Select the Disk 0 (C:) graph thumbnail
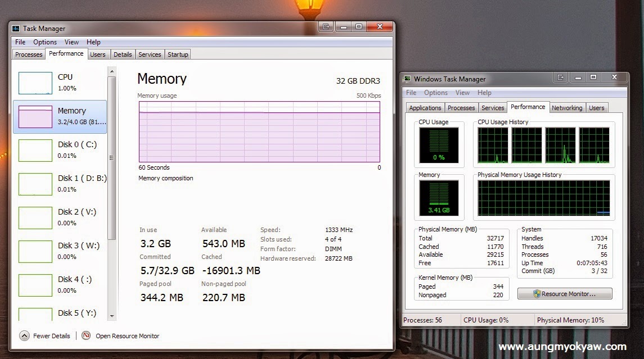 35,151
